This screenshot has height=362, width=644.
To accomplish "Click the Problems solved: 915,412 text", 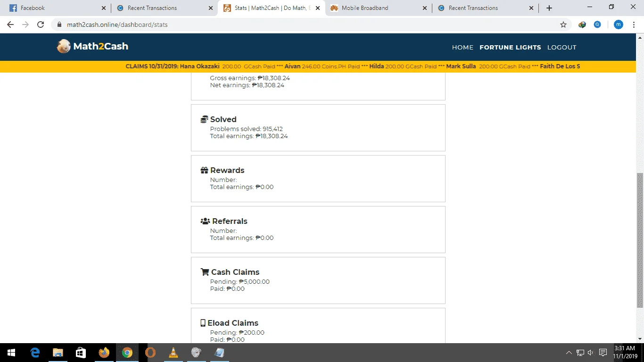I will point(247,129).
